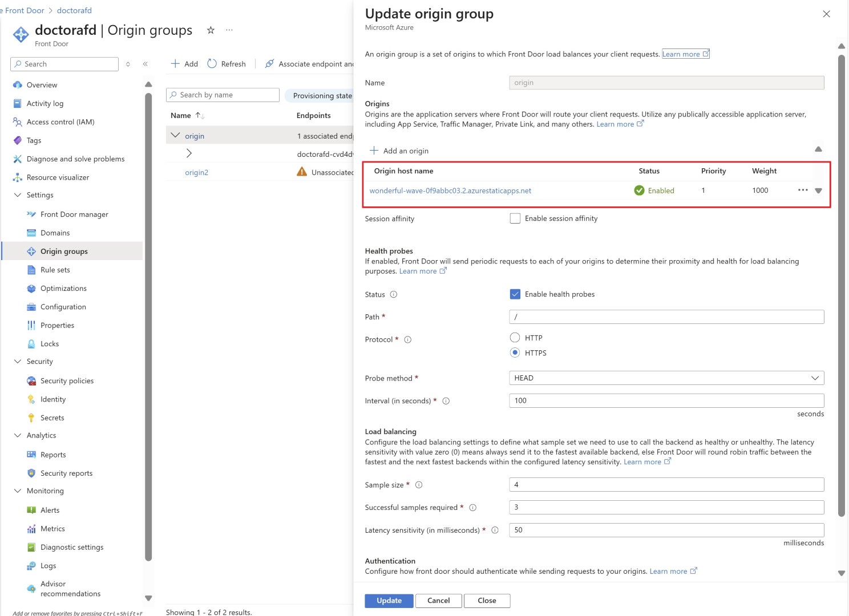Click the Identity key icon
Image resolution: width=849 pixels, height=616 pixels.
click(31, 399)
